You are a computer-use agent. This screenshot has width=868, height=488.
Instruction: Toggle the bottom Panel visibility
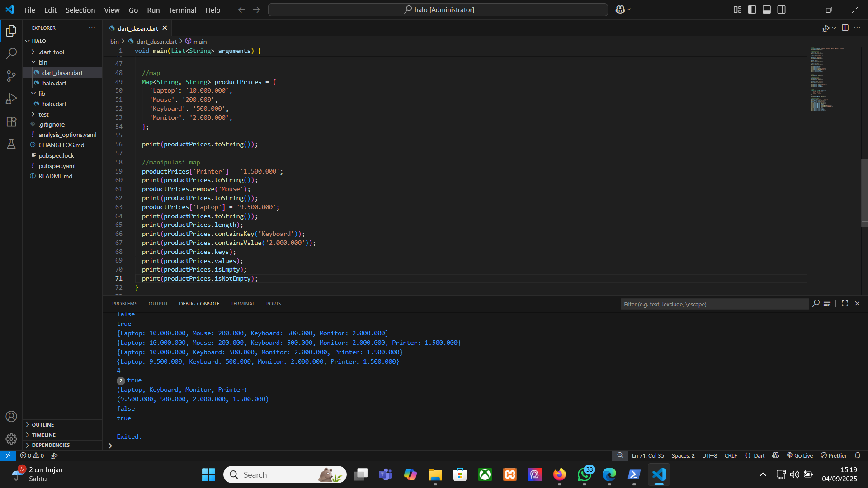(x=767, y=9)
